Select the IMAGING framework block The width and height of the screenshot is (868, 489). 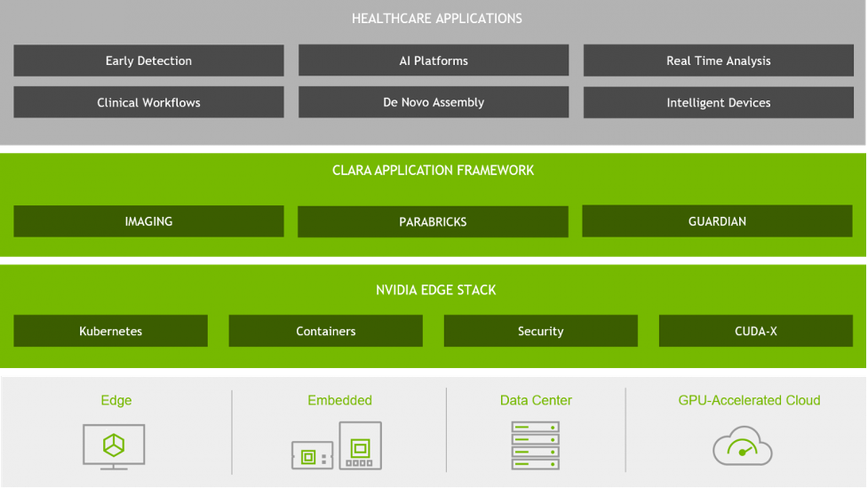(149, 221)
